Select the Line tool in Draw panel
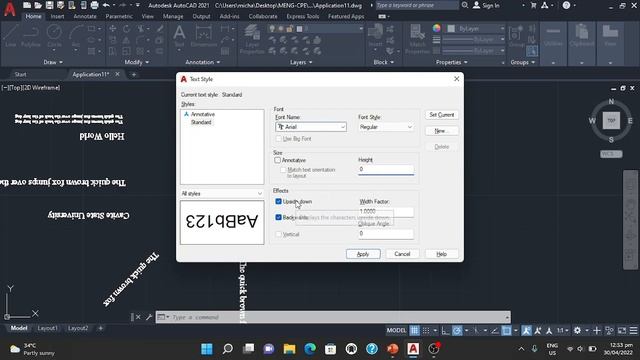This screenshot has width=640, height=360. (11, 36)
